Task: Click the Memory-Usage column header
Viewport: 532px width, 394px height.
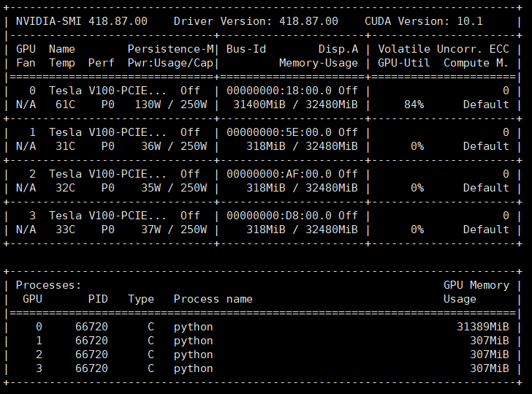Action: tap(319, 63)
